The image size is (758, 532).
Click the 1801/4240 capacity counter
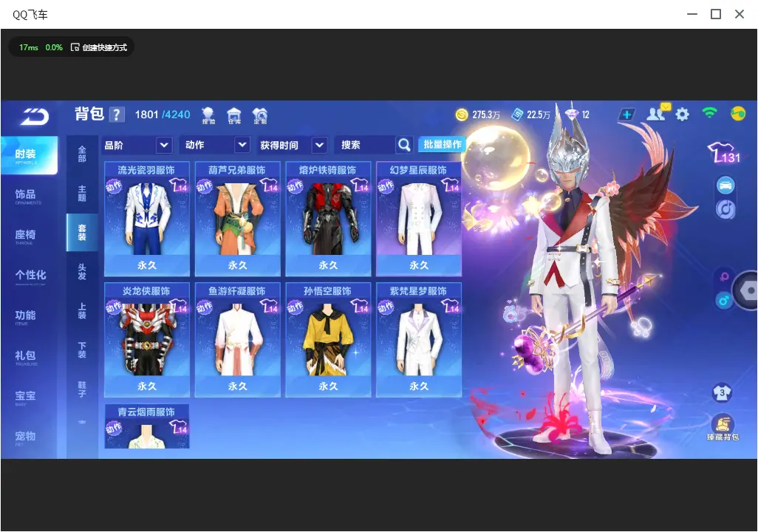pos(163,115)
